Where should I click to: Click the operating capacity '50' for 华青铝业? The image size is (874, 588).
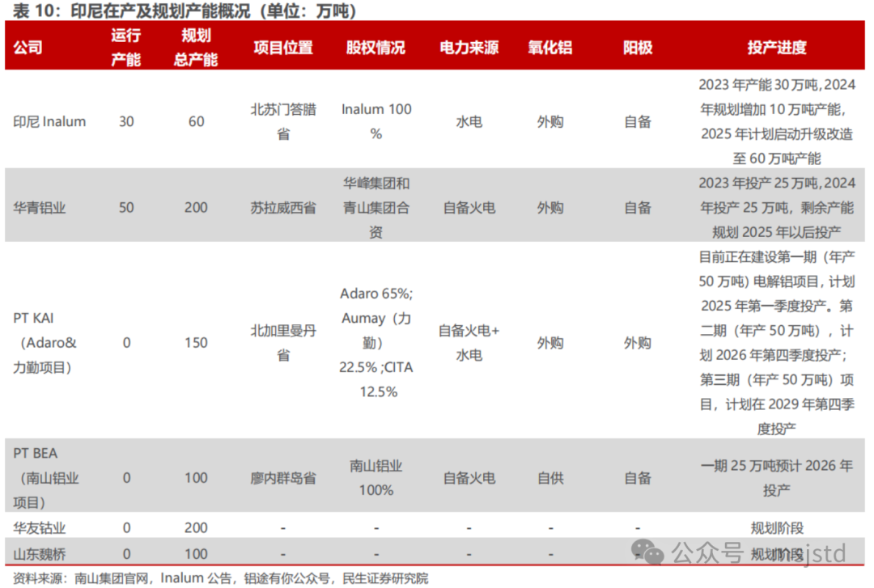126,208
